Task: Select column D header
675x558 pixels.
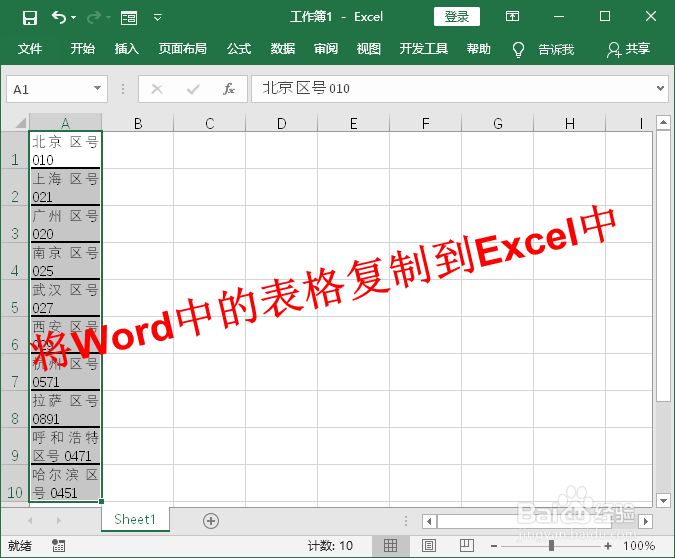Action: 282,123
